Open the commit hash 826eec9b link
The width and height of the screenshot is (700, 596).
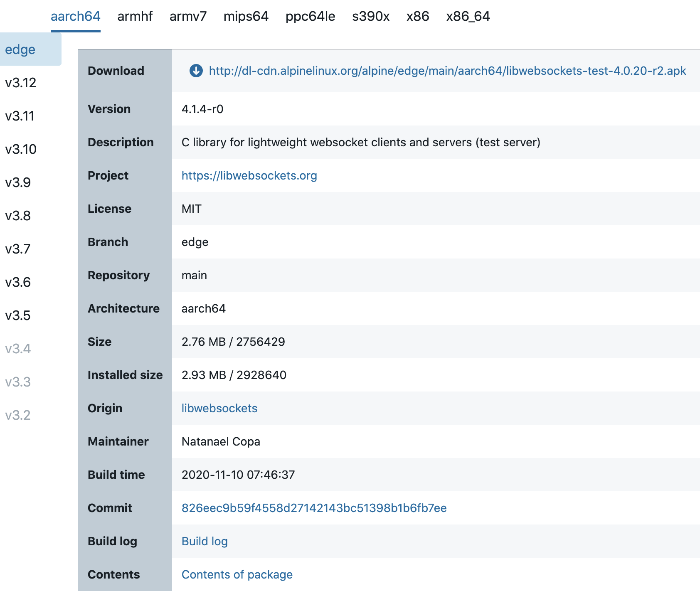tap(314, 508)
